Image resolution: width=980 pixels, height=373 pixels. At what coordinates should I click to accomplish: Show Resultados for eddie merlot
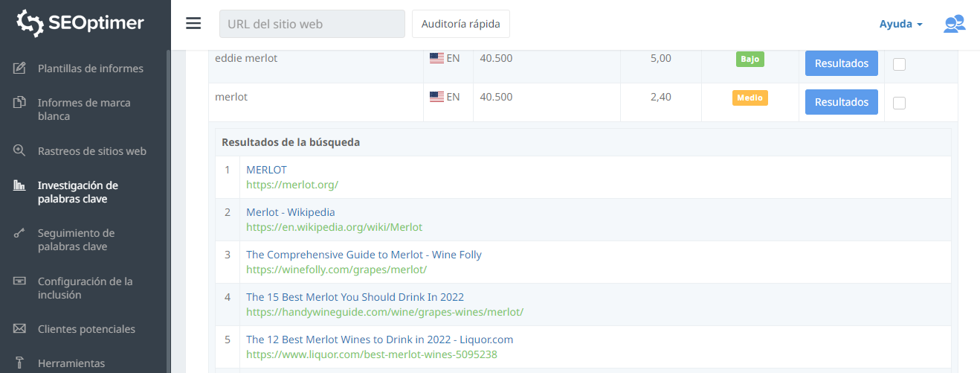[x=841, y=63]
